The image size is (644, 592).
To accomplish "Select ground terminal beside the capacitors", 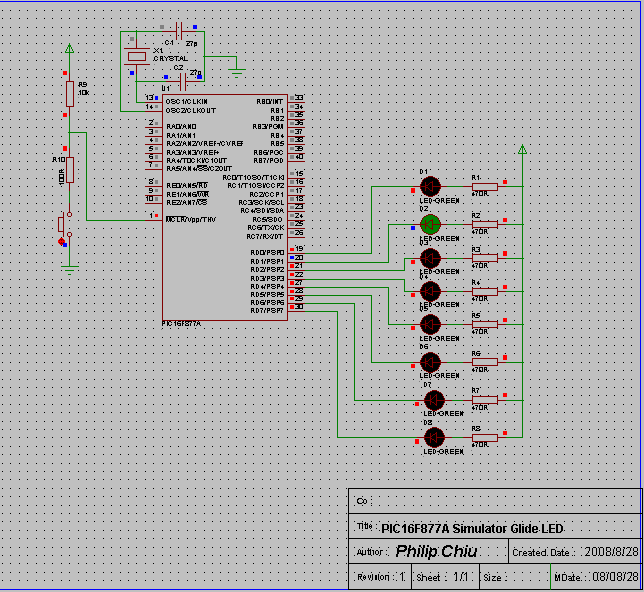I will (237, 73).
